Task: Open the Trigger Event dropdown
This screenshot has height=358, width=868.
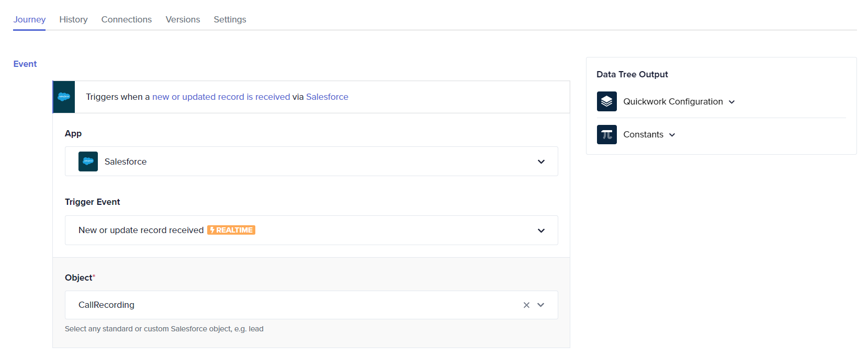Action: [x=311, y=230]
